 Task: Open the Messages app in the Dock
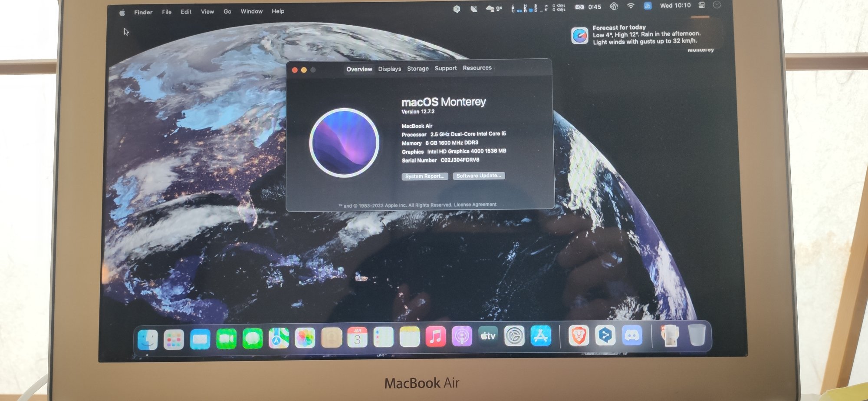pos(253,338)
